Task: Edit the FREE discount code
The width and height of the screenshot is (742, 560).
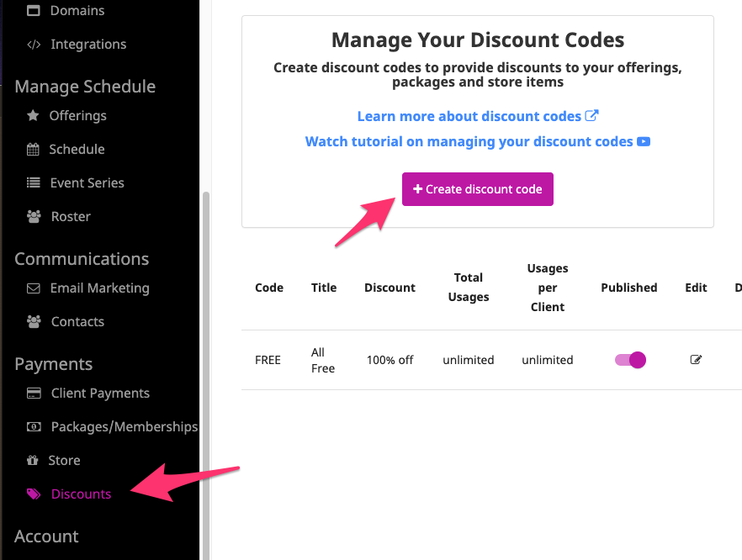Action: [x=696, y=359]
